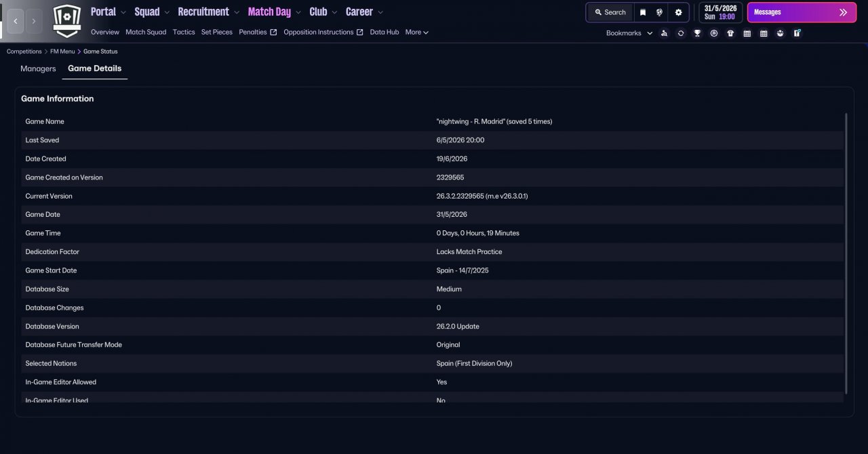Open the Set Pieces submenu item
This screenshot has width=868, height=454.
217,32
